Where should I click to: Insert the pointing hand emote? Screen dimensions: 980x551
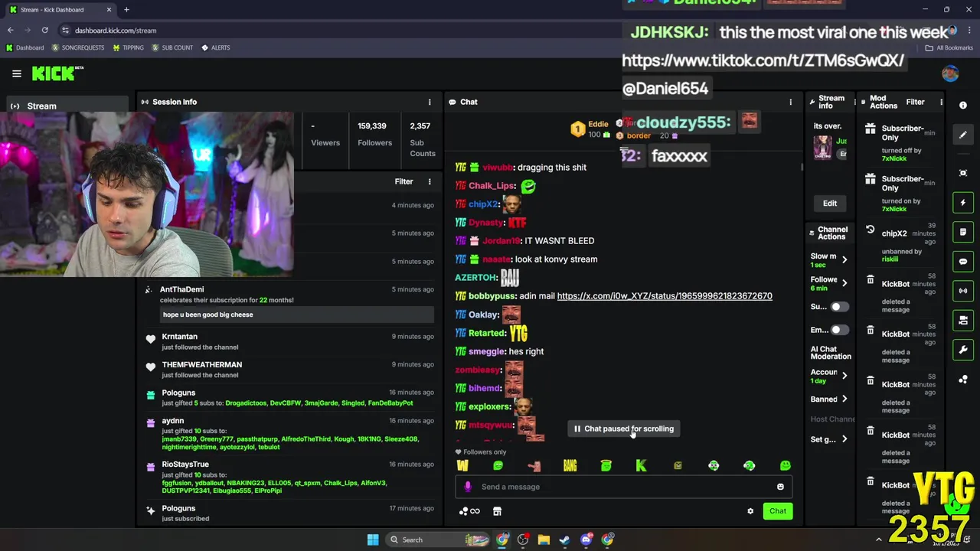(534, 465)
